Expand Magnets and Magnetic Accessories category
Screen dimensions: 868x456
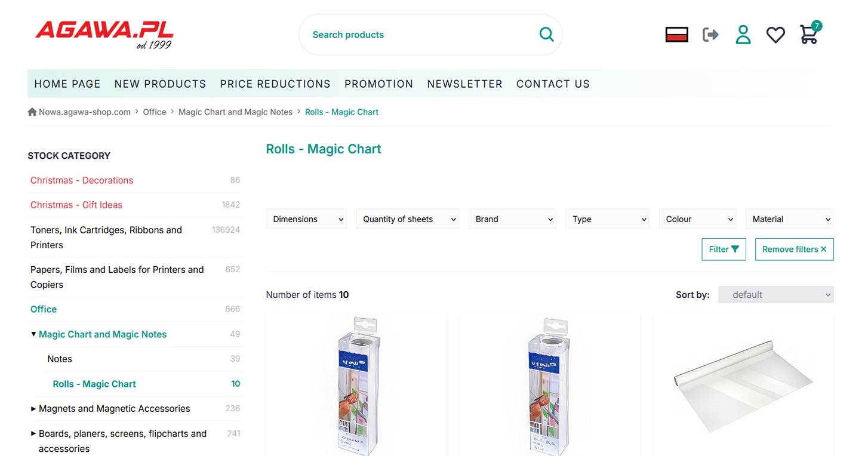[x=33, y=409]
